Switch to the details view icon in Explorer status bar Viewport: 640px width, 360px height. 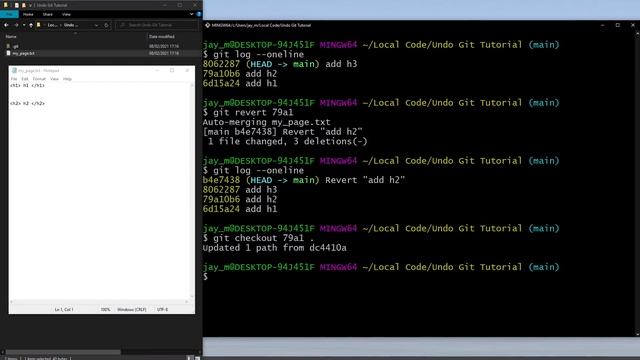[190, 358]
